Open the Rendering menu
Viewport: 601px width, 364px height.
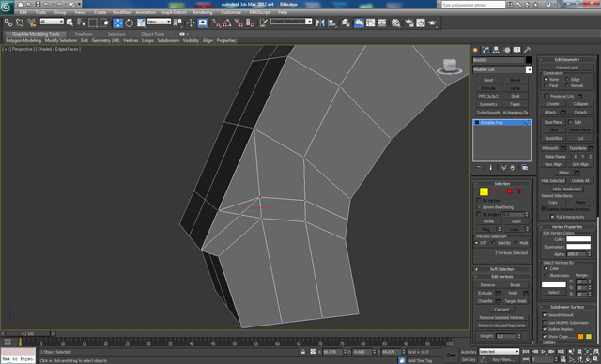click(203, 12)
